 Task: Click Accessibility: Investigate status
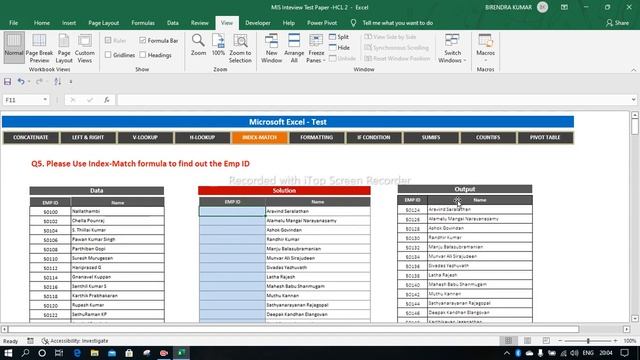point(75,341)
